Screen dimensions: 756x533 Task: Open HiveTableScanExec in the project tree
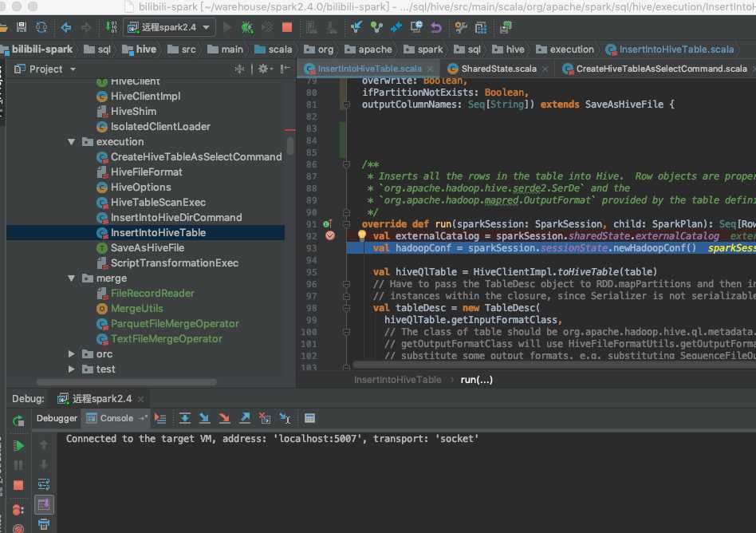[x=158, y=203]
